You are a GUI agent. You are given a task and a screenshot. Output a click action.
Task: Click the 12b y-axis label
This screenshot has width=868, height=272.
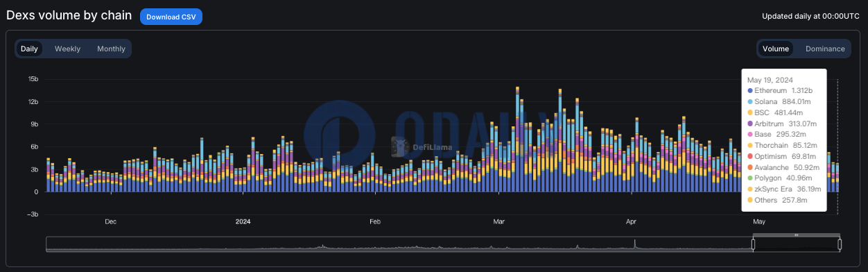tap(33, 102)
